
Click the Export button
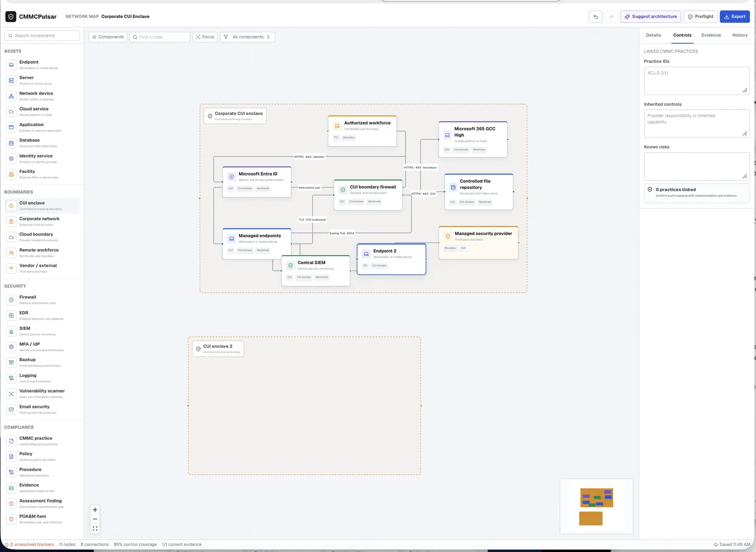[735, 17]
